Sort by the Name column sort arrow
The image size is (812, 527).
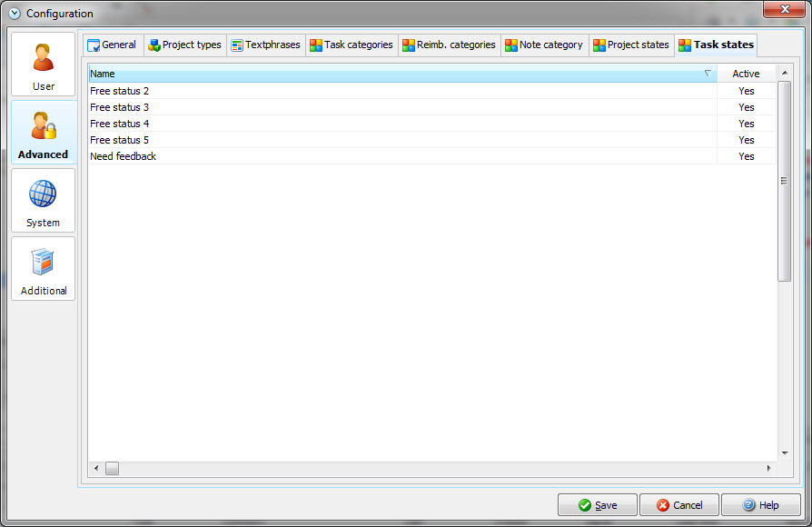(708, 74)
